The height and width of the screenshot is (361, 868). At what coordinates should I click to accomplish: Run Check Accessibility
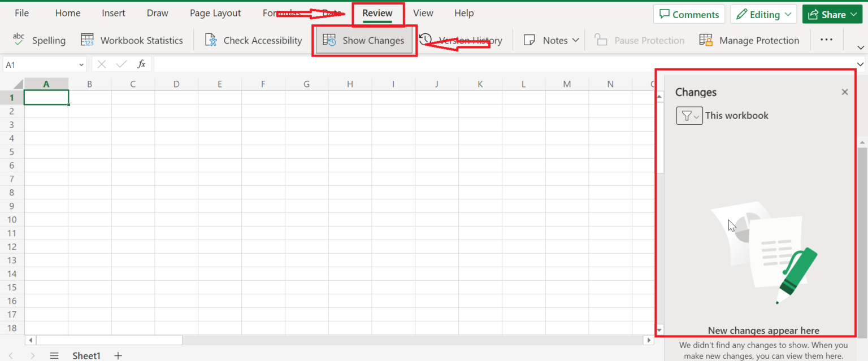pyautogui.click(x=252, y=40)
